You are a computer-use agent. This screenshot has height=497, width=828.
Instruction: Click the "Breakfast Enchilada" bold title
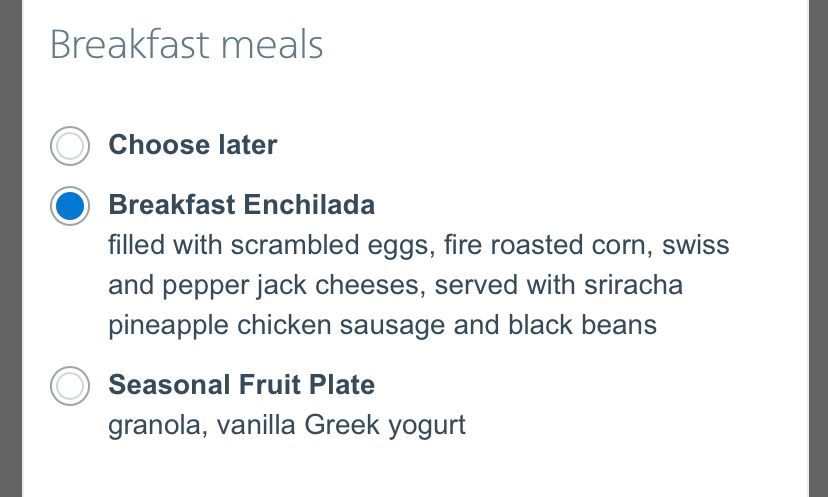(x=242, y=205)
